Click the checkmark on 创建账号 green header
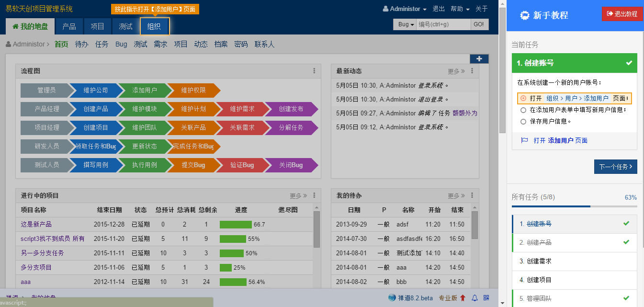This screenshot has height=307, width=644. (x=629, y=63)
